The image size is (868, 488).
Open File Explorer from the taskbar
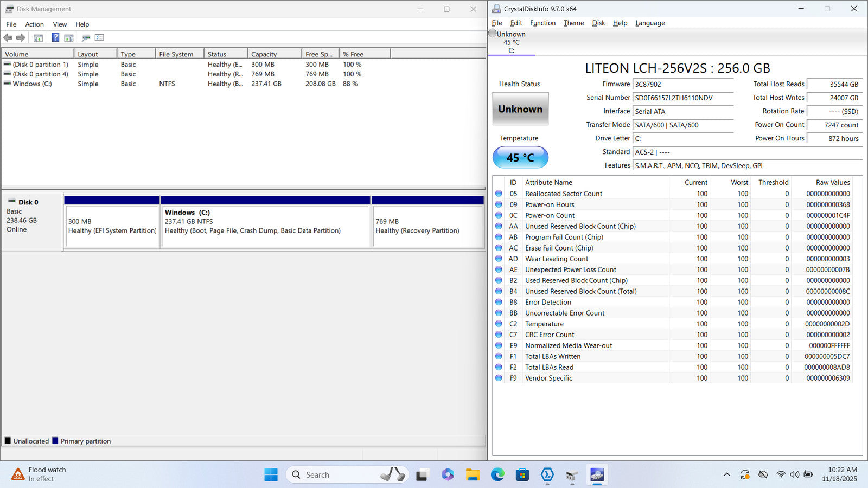pos(473,476)
